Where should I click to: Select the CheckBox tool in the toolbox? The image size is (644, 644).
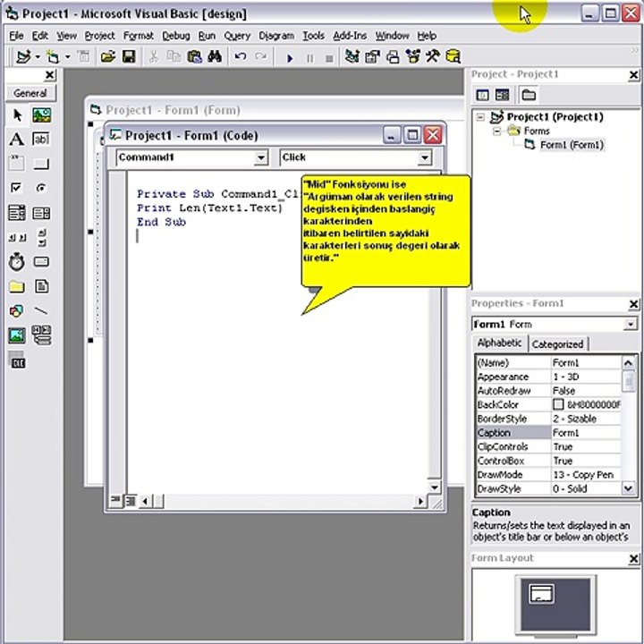(x=17, y=188)
